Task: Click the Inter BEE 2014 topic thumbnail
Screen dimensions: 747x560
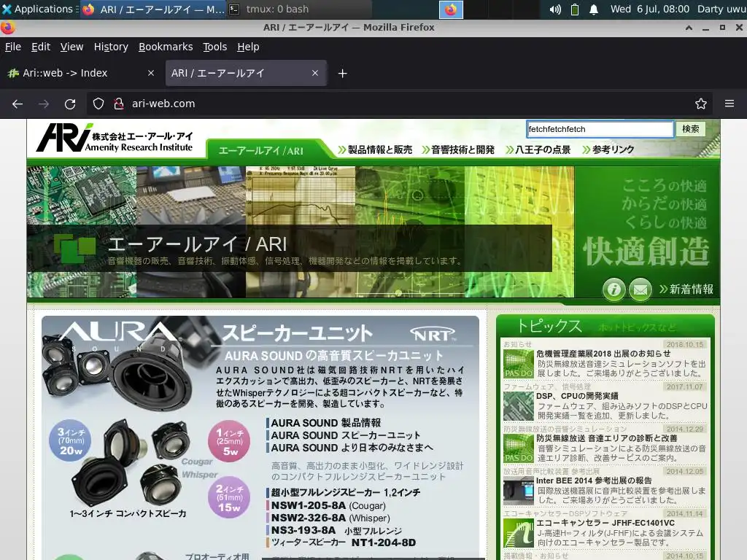Action: pos(519,491)
